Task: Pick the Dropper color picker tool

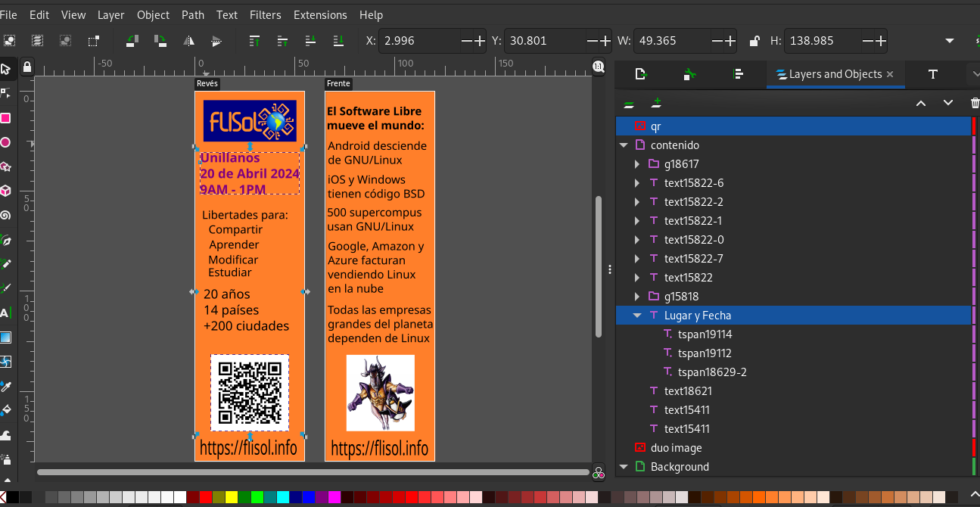Action: [x=6, y=386]
